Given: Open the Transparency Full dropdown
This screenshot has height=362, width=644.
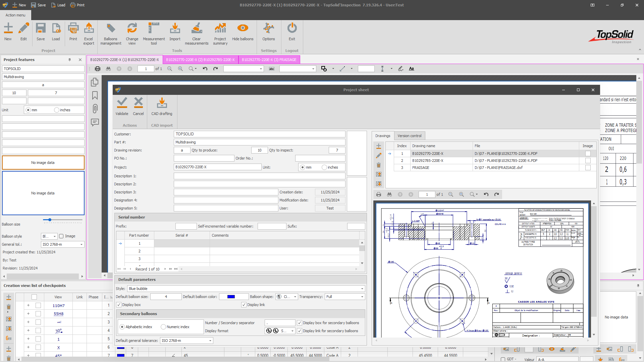Looking at the screenshot, I should [x=362, y=297].
